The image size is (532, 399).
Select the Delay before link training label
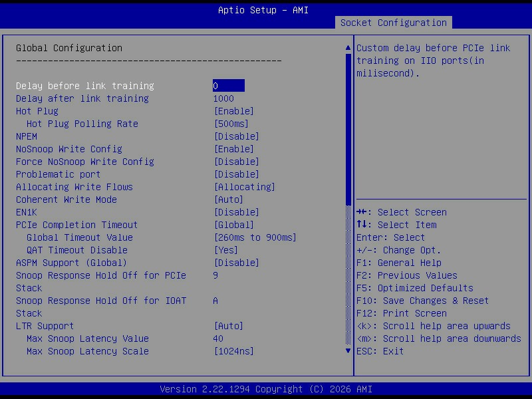[x=85, y=86]
